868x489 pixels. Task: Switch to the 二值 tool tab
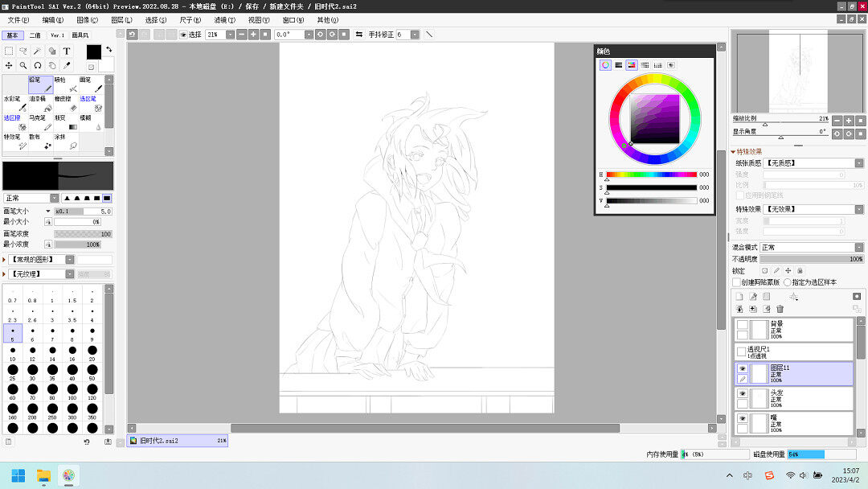coord(35,35)
